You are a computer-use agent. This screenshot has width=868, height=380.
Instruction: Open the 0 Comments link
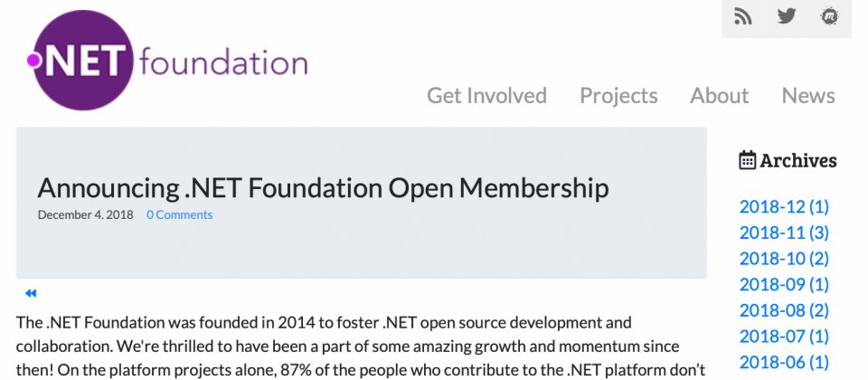pos(179,215)
